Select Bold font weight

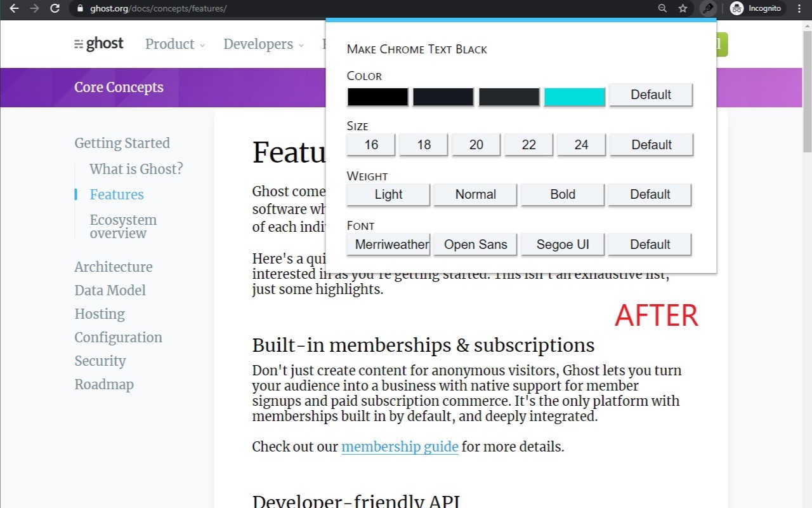563,194
